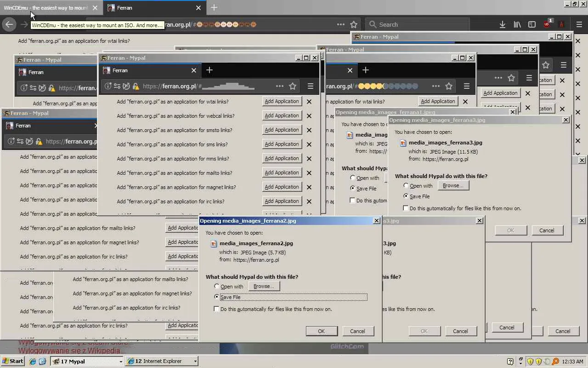This screenshot has width=588, height=368.
Task: Select Open with in the ferrana3.jpg dialog
Action: 406,186
